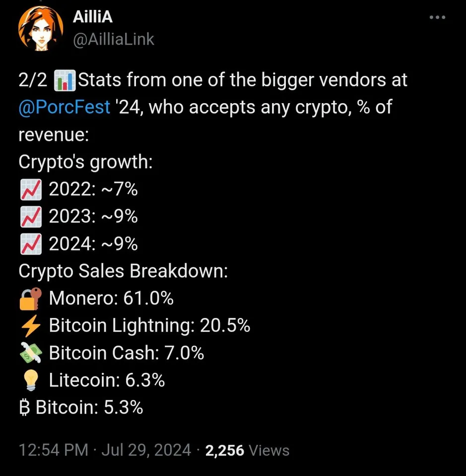Click the Bitcoin Lightning: 20.5% text

[149, 326]
